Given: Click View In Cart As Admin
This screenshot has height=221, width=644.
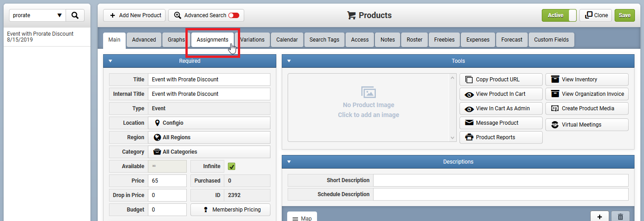Looking at the screenshot, I should (x=501, y=108).
